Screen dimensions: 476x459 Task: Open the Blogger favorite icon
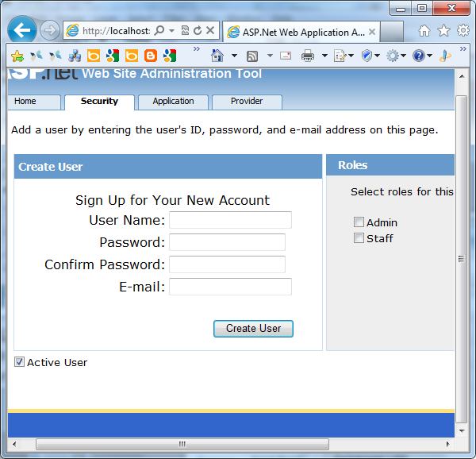tap(151, 56)
